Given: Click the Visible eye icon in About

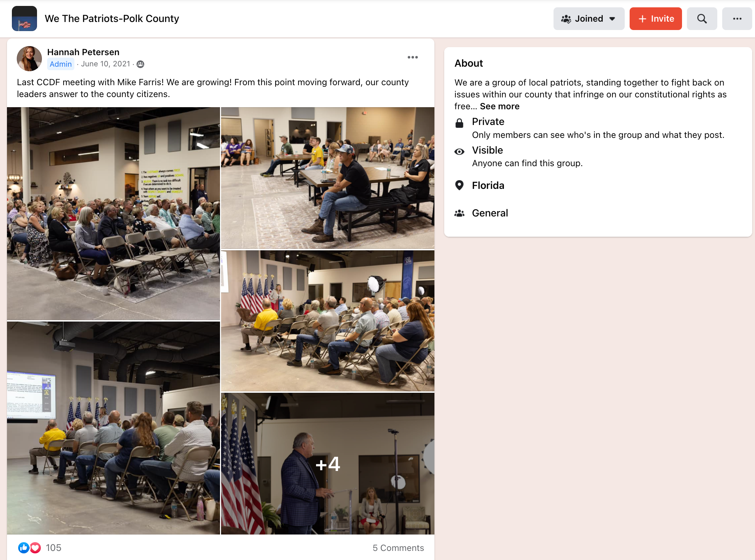Looking at the screenshot, I should point(460,152).
